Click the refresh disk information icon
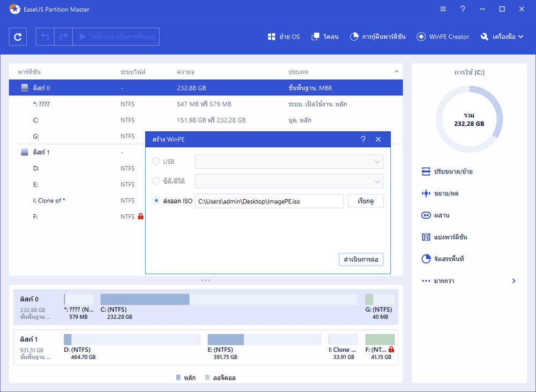Image resolution: width=536 pixels, height=392 pixels. (x=18, y=36)
